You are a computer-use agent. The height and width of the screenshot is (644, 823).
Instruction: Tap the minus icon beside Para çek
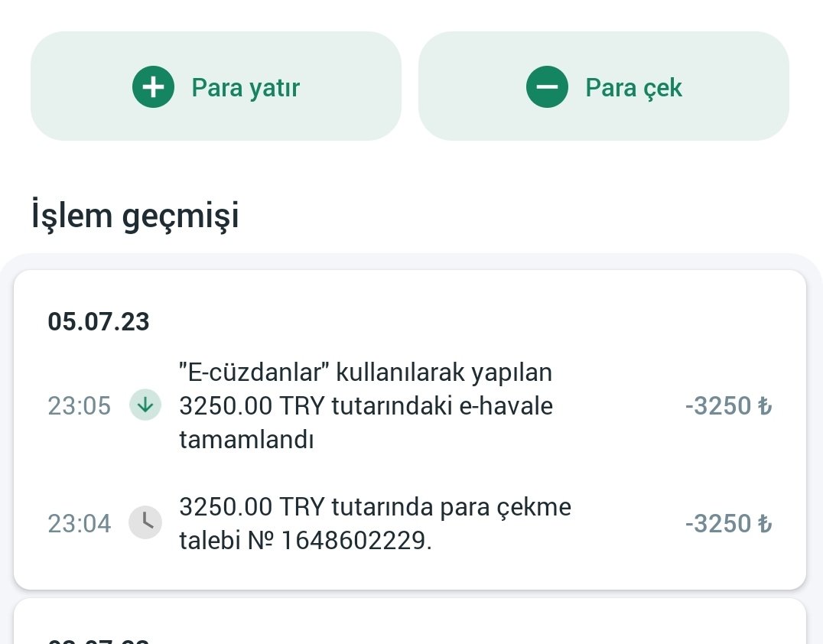547,86
